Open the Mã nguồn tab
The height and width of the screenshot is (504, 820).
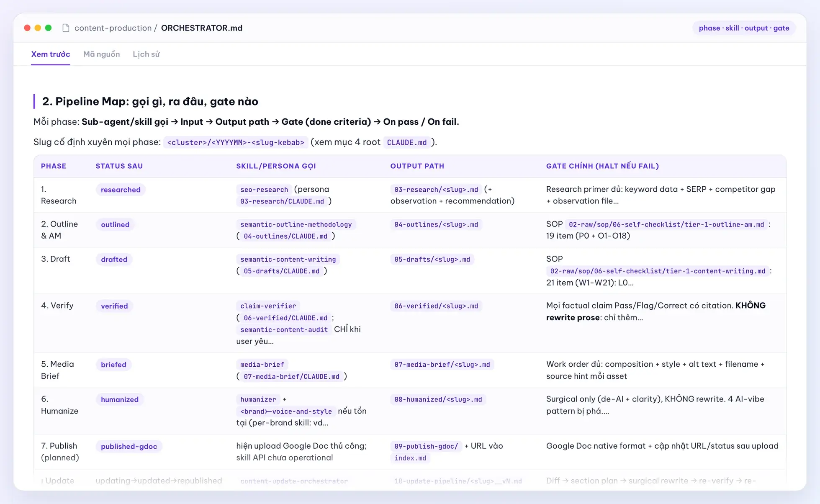click(x=101, y=54)
